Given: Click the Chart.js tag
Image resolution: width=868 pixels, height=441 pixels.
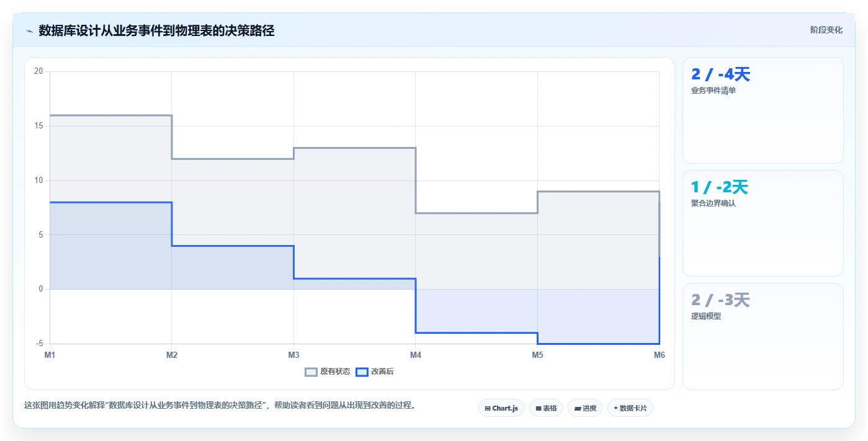Looking at the screenshot, I should [x=501, y=408].
